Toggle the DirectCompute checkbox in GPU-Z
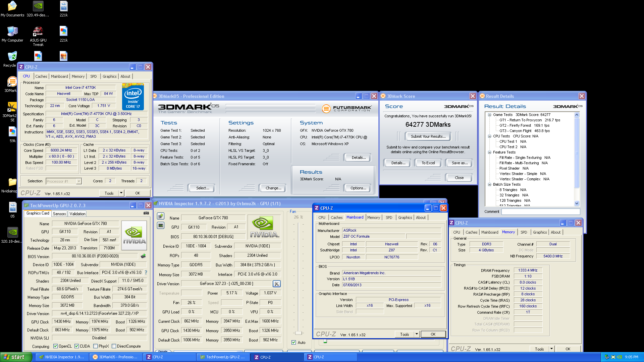Image resolution: width=644 pixels, height=362 pixels. pyautogui.click(x=114, y=346)
